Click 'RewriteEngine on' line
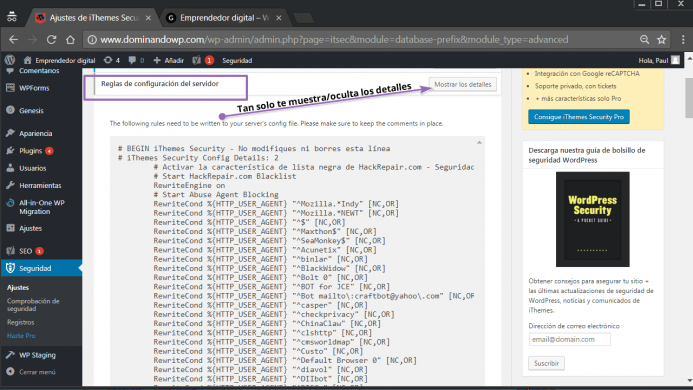693x390 pixels. click(x=189, y=185)
